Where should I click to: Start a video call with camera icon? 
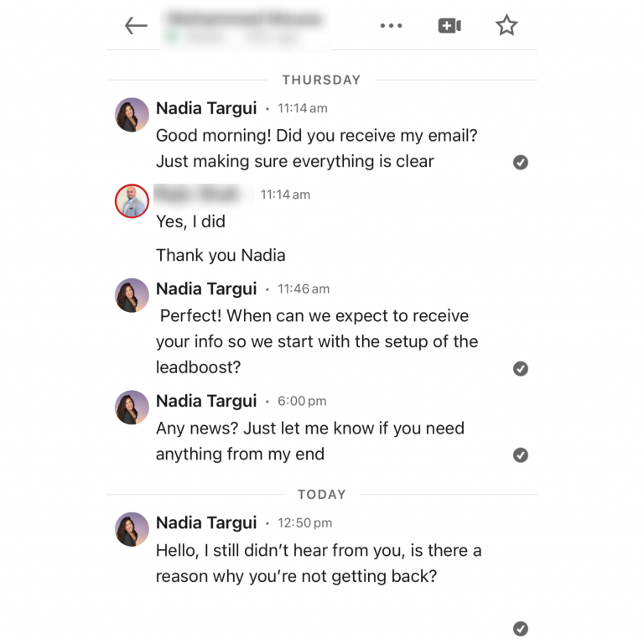(449, 26)
